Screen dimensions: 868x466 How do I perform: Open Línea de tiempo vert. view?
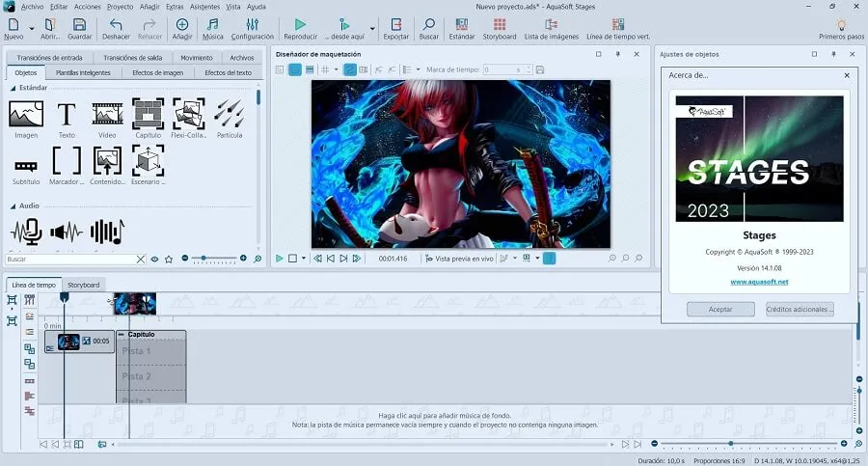pyautogui.click(x=618, y=29)
